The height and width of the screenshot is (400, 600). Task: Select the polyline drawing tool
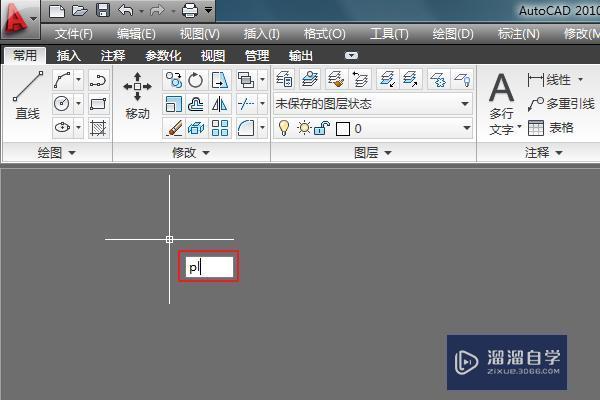click(98, 80)
